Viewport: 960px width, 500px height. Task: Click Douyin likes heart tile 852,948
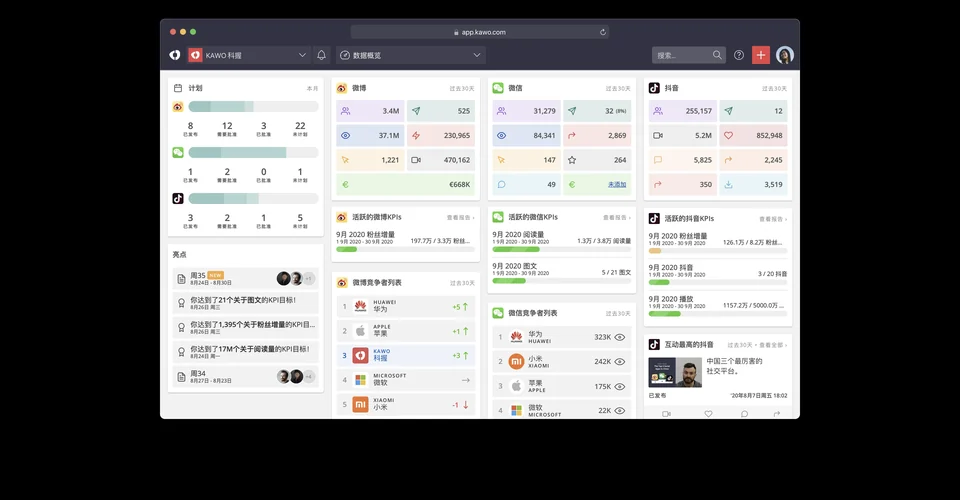coord(754,135)
